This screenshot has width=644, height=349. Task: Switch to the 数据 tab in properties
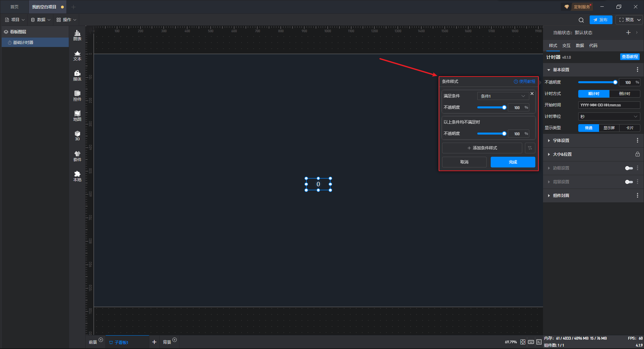(x=580, y=46)
